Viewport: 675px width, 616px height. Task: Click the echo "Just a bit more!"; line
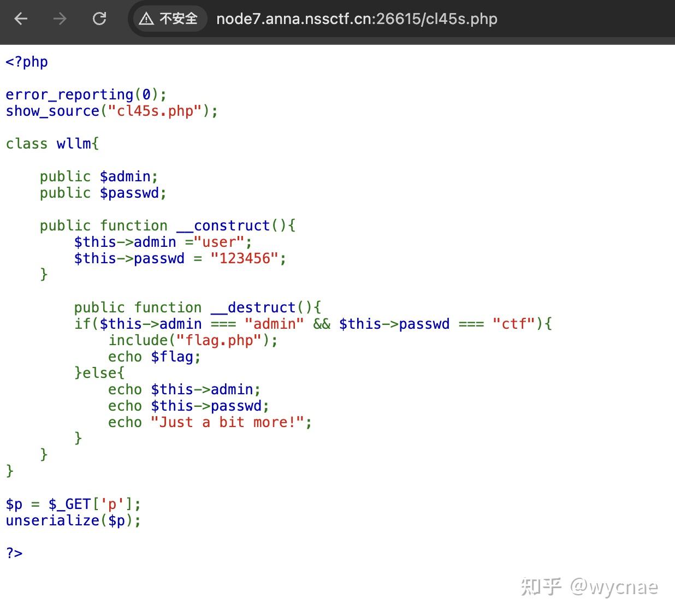(210, 422)
